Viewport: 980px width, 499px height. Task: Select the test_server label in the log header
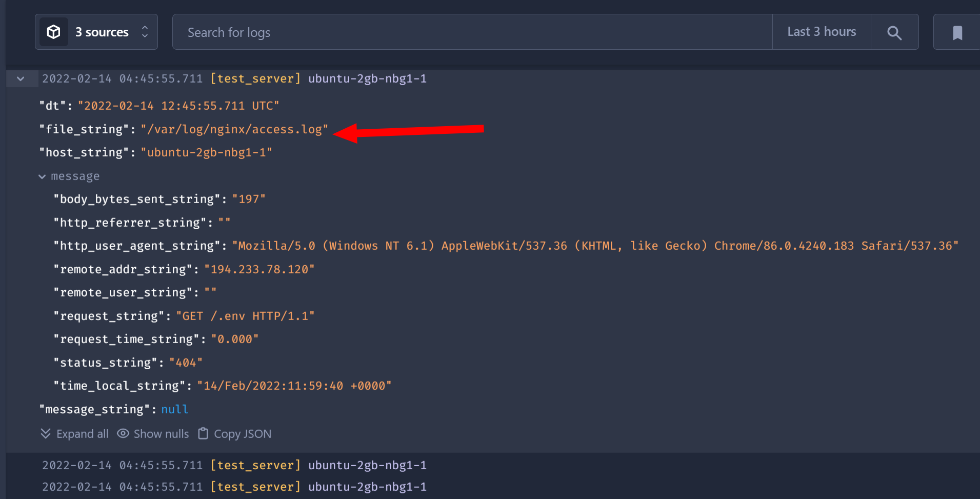(x=255, y=78)
